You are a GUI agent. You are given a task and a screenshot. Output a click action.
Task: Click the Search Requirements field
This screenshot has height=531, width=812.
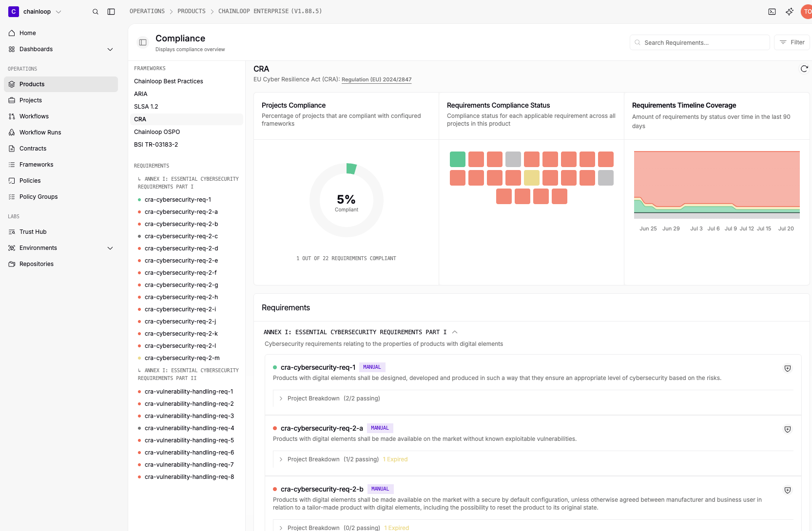pyautogui.click(x=700, y=42)
